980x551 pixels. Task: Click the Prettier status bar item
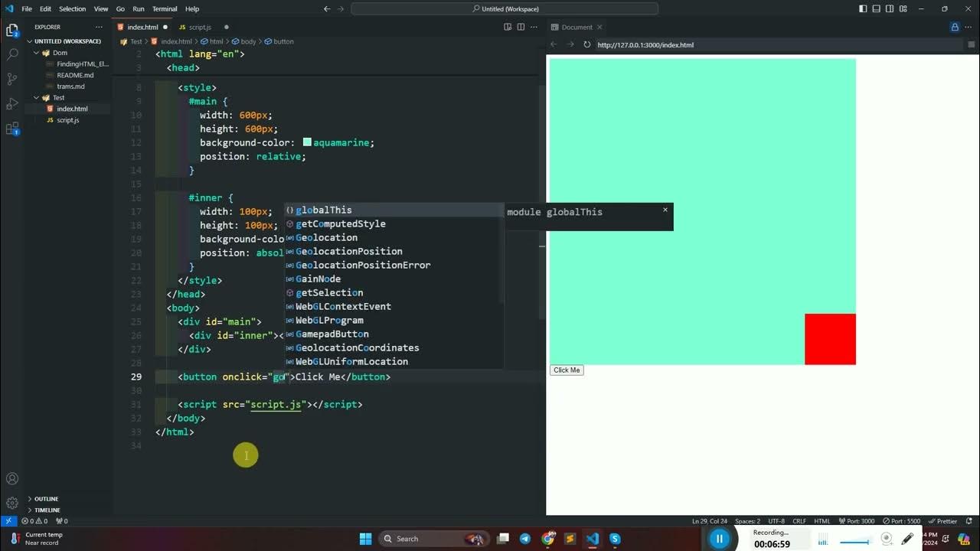943,520
